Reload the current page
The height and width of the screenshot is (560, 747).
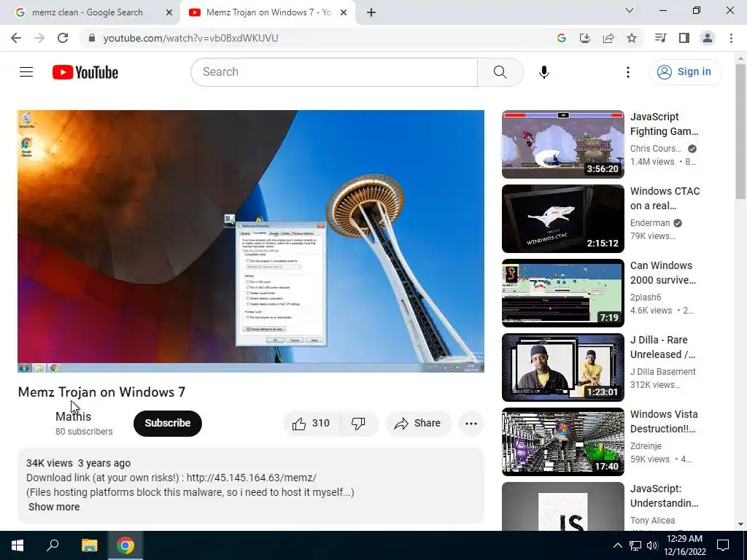tap(63, 38)
